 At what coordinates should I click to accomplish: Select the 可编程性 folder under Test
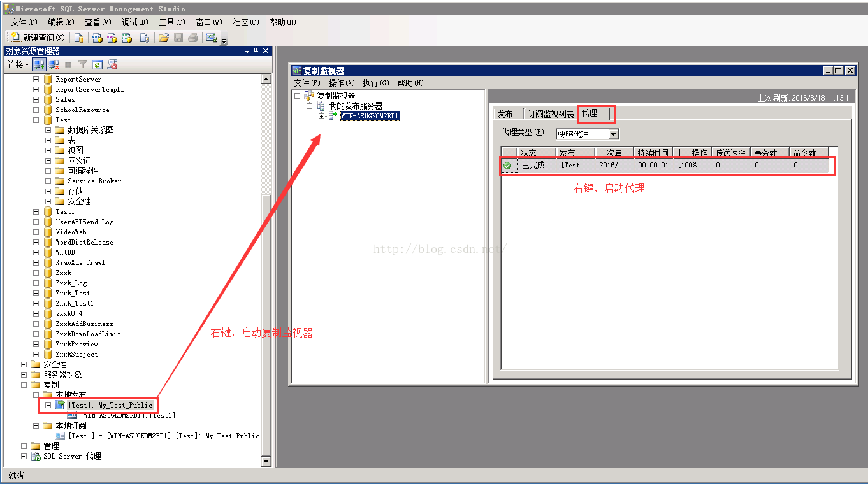click(83, 171)
